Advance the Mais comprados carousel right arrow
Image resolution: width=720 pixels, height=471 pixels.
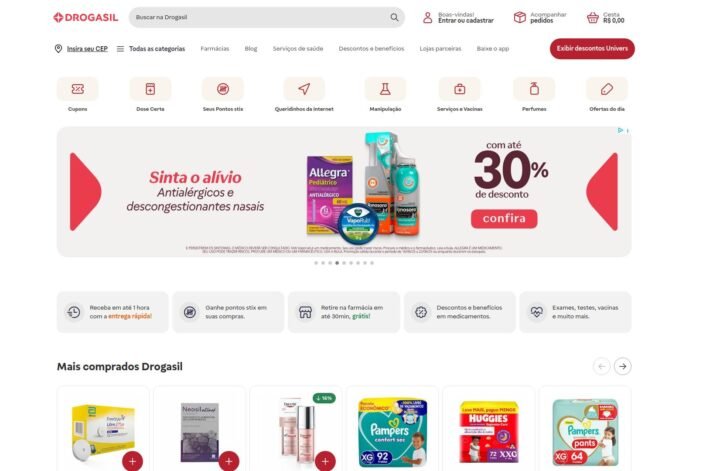[623, 366]
